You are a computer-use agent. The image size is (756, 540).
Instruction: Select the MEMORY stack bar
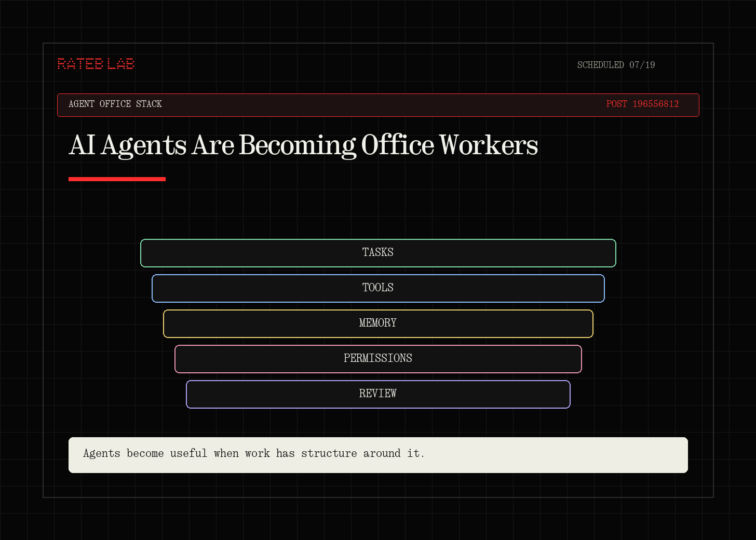(x=378, y=323)
